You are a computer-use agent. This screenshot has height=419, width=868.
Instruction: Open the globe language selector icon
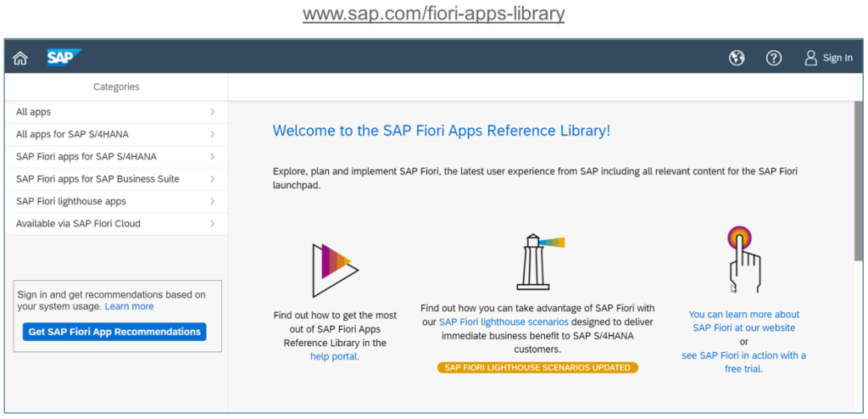click(x=737, y=58)
